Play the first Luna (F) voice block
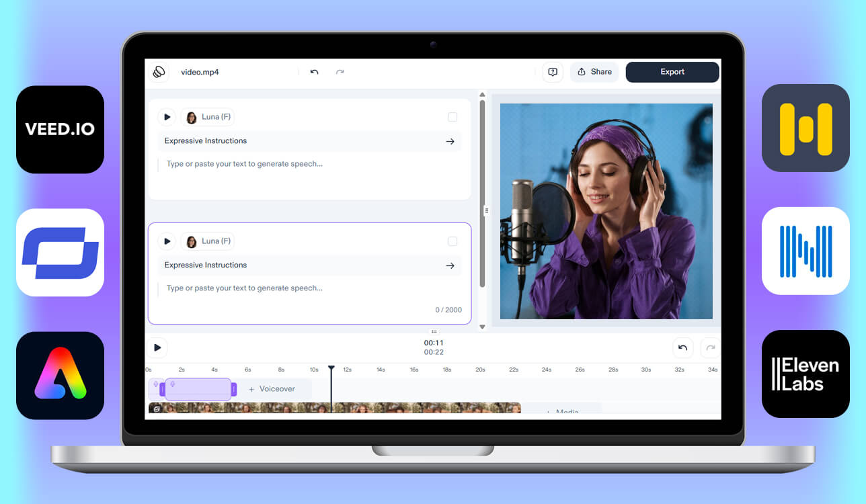866x504 pixels. tap(167, 117)
